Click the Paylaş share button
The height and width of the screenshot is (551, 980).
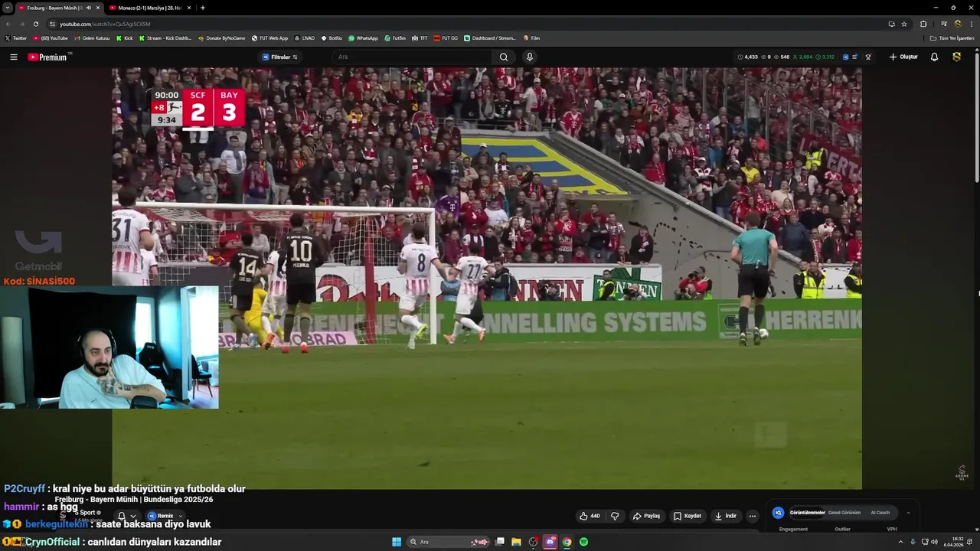tap(646, 516)
